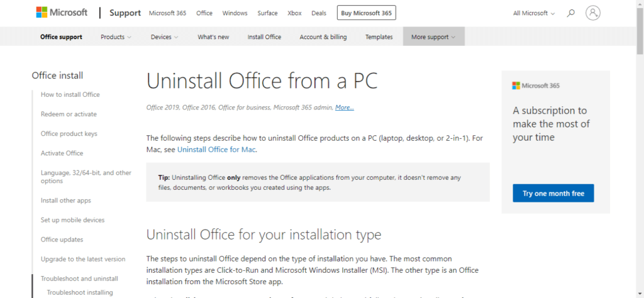Viewport: 644px width, 298px height.
Task: Follow the Uninstall Office for Mac link
Action: pyautogui.click(x=216, y=150)
